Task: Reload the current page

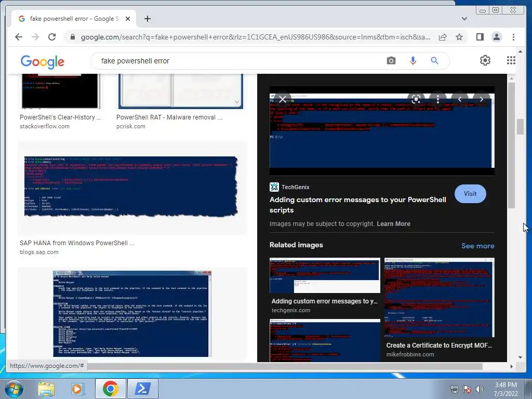Action: click(52, 37)
